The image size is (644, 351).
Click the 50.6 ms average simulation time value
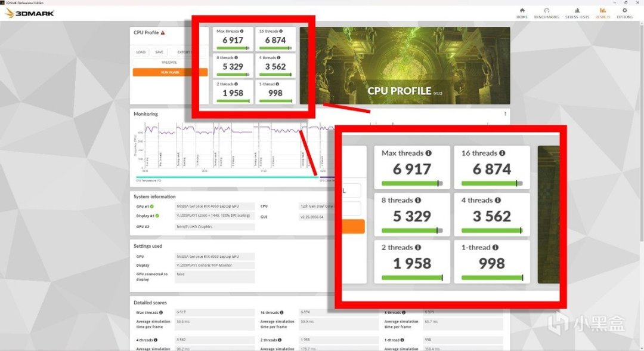(x=215, y=324)
